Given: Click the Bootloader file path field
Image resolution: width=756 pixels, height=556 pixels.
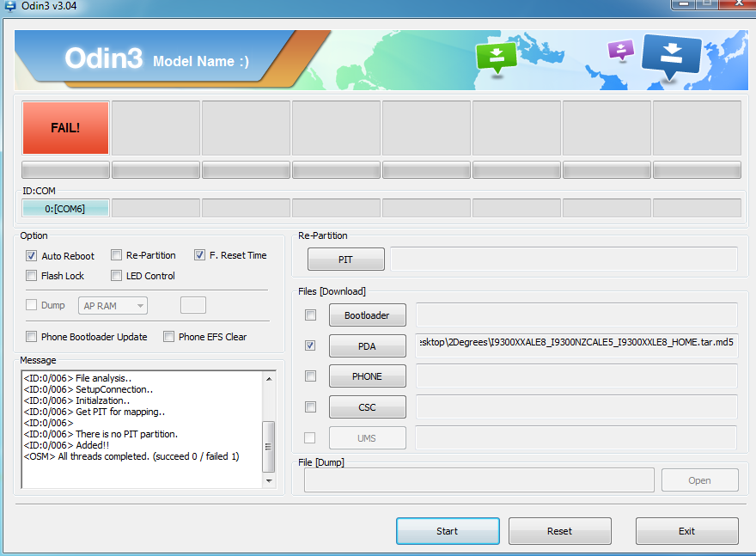Looking at the screenshot, I should tap(576, 315).
